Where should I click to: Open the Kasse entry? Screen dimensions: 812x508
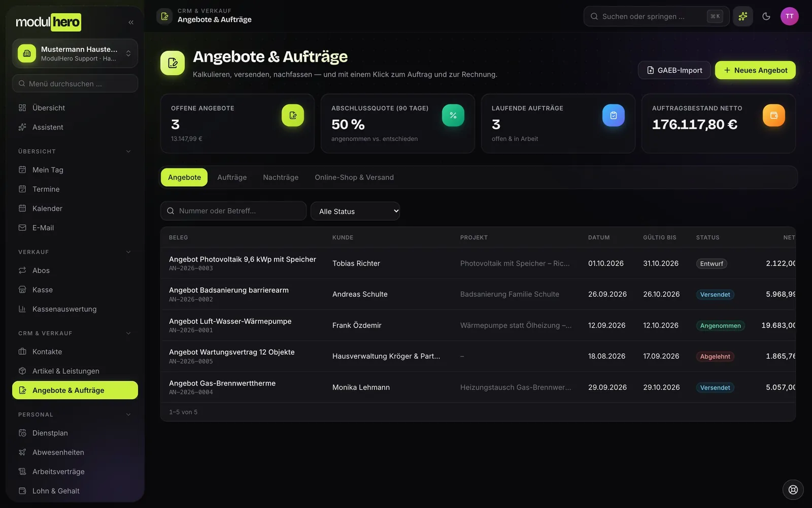75,290
